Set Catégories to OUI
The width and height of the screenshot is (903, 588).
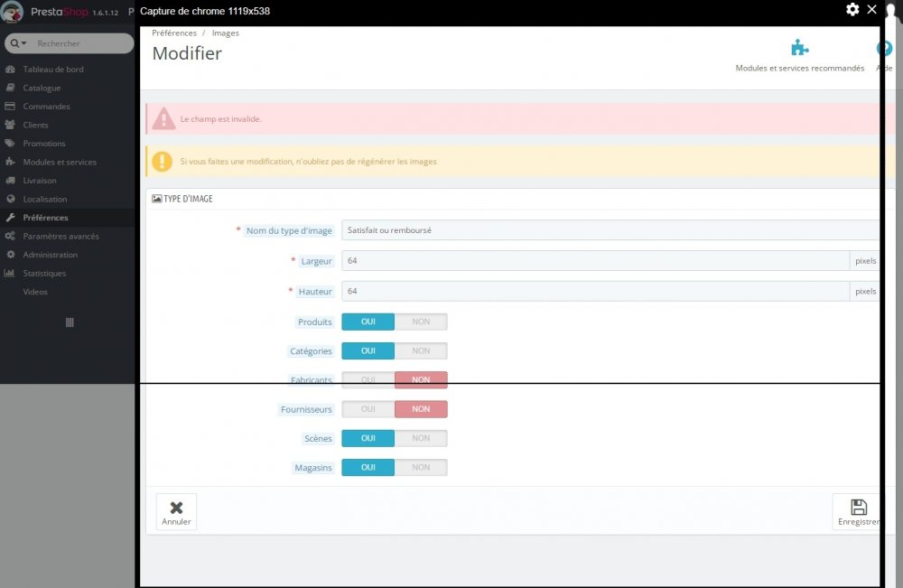point(368,350)
